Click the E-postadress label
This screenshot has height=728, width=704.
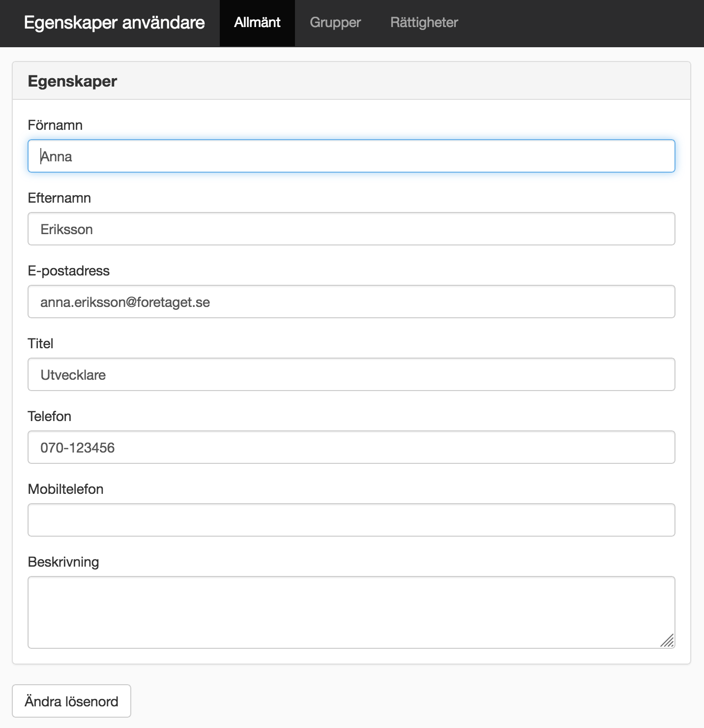click(69, 271)
